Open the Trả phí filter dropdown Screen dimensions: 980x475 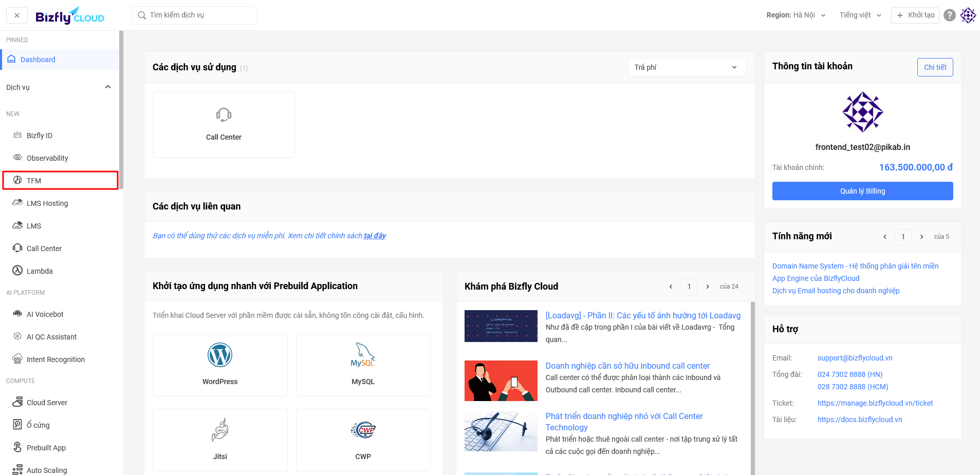pyautogui.click(x=687, y=67)
